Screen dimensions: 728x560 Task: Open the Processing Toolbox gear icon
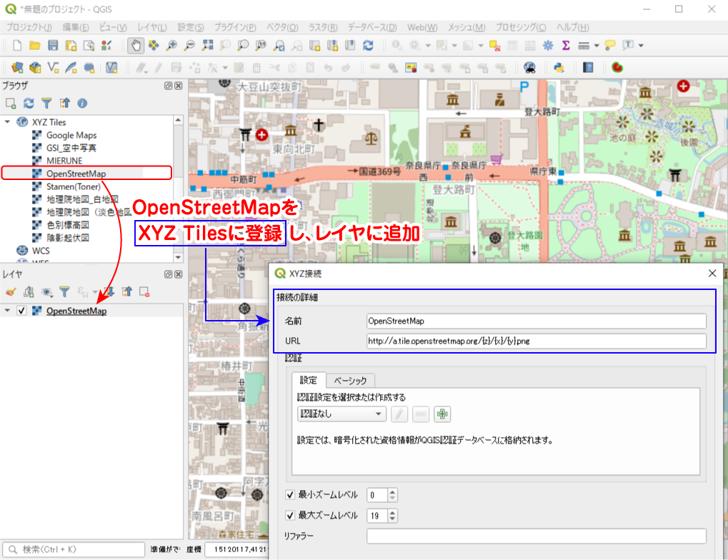[x=548, y=45]
